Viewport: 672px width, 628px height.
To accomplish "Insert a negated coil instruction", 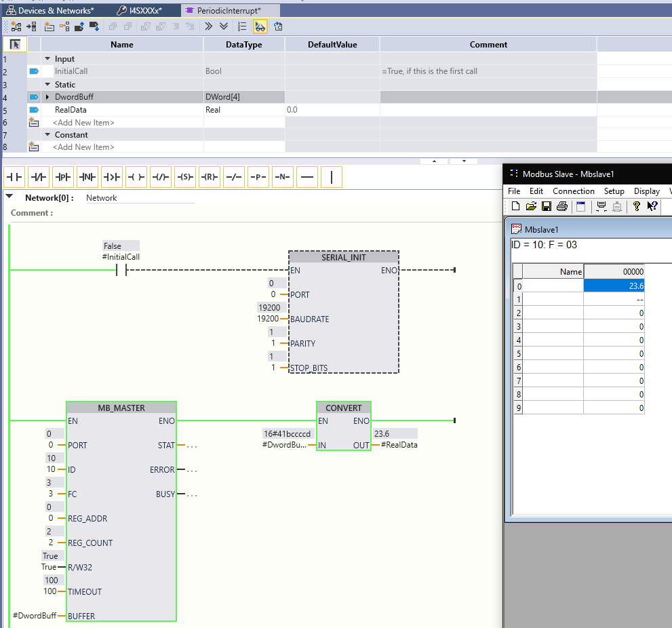I will click(161, 178).
